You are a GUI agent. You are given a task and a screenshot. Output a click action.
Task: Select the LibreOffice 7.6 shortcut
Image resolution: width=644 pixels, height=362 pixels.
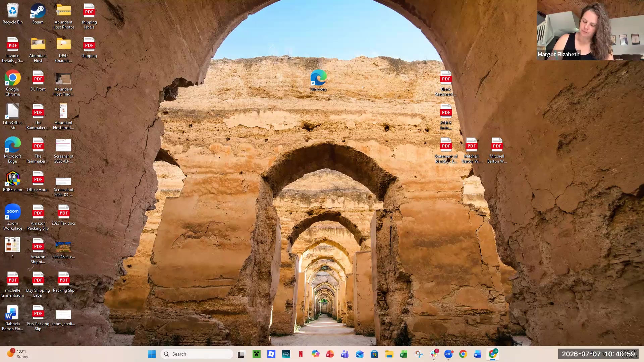[x=13, y=117]
